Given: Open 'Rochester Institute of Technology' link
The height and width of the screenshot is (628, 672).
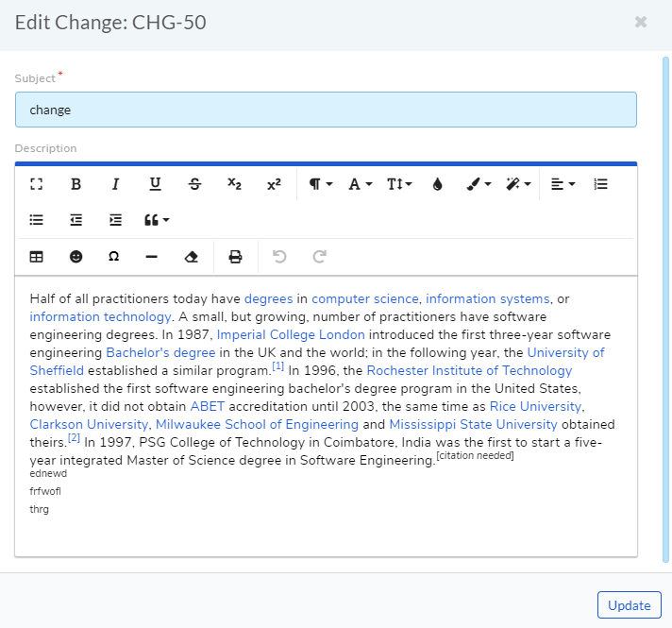Looking at the screenshot, I should coord(470,370).
